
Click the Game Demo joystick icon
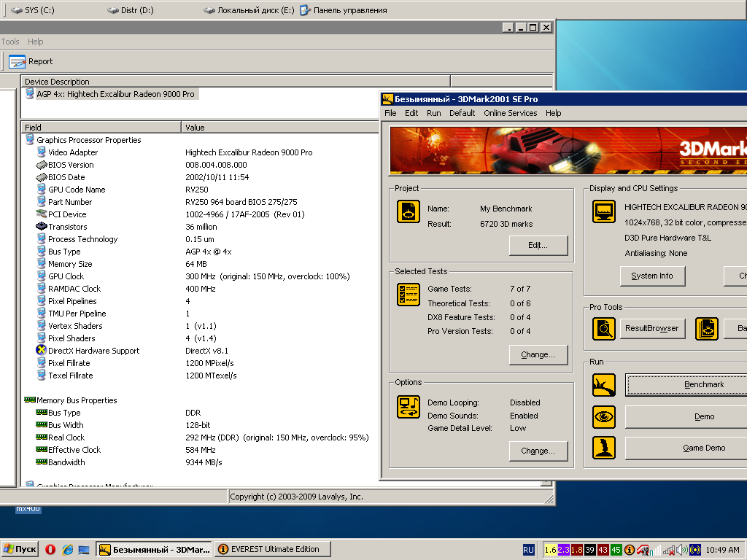604,448
